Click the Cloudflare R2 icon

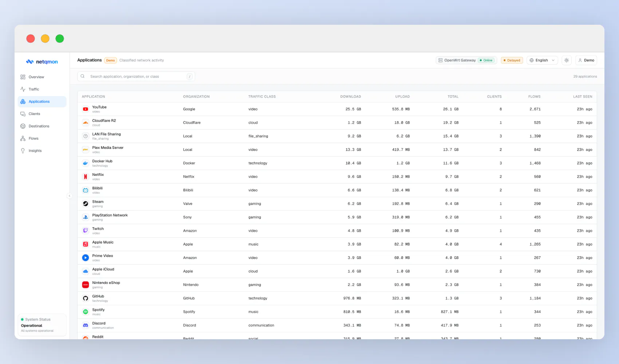pos(86,123)
